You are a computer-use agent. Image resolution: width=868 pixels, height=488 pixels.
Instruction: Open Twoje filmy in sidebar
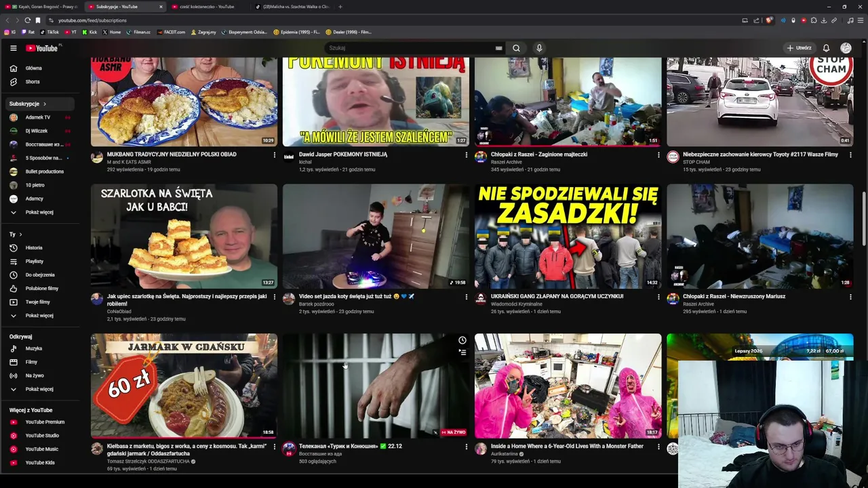pos(41,302)
